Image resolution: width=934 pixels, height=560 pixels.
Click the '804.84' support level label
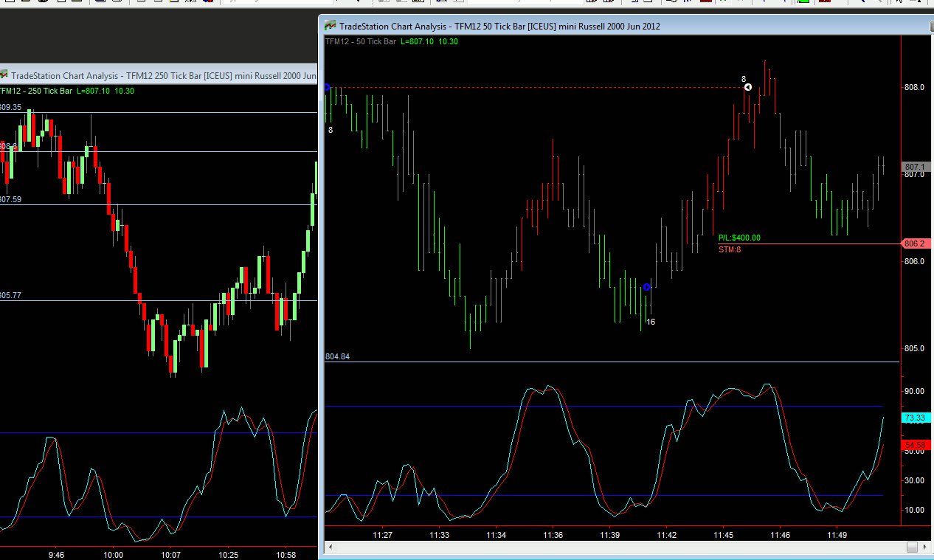pyautogui.click(x=337, y=357)
